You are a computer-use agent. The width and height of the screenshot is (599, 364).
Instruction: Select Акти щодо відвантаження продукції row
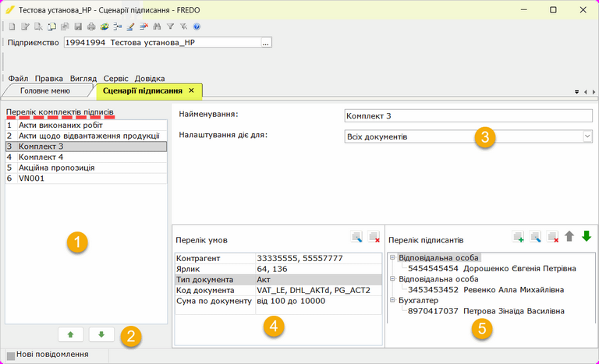pyautogui.click(x=86, y=136)
